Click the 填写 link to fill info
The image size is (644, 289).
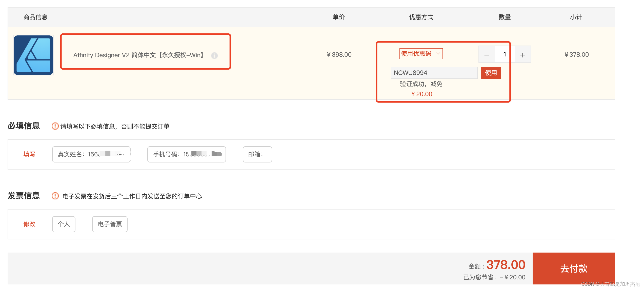click(x=29, y=154)
